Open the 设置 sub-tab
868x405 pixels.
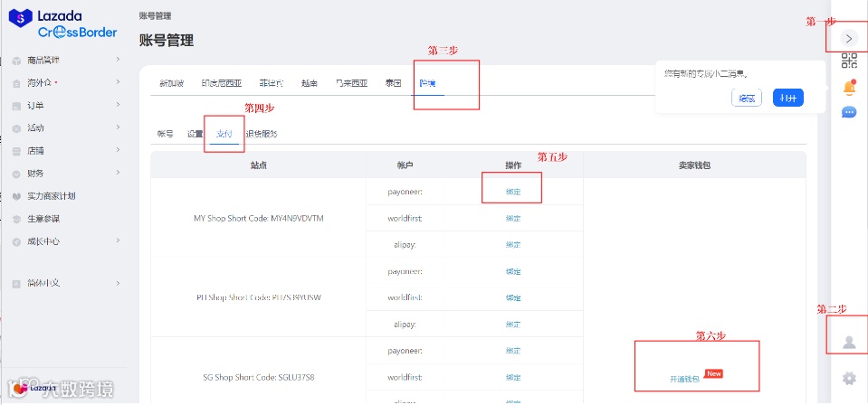point(195,134)
